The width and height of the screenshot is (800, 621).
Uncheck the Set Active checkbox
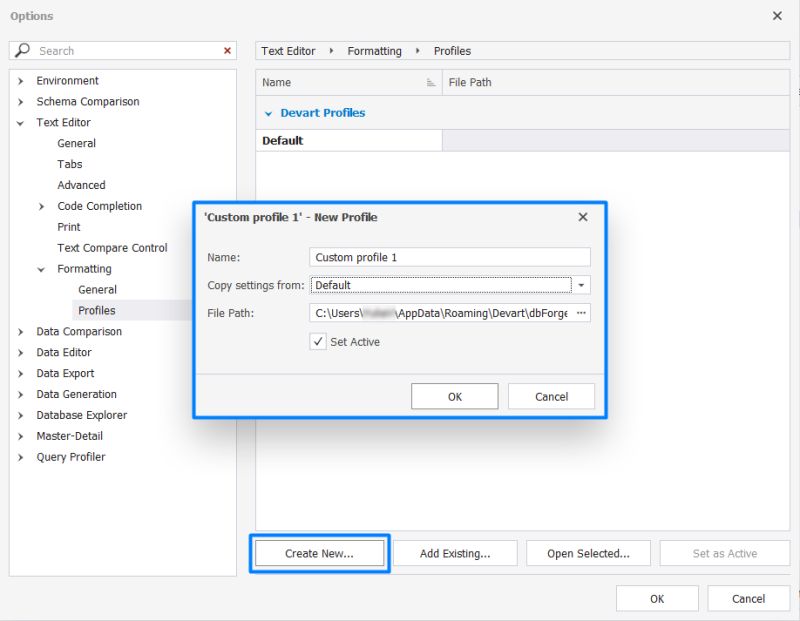(x=318, y=341)
